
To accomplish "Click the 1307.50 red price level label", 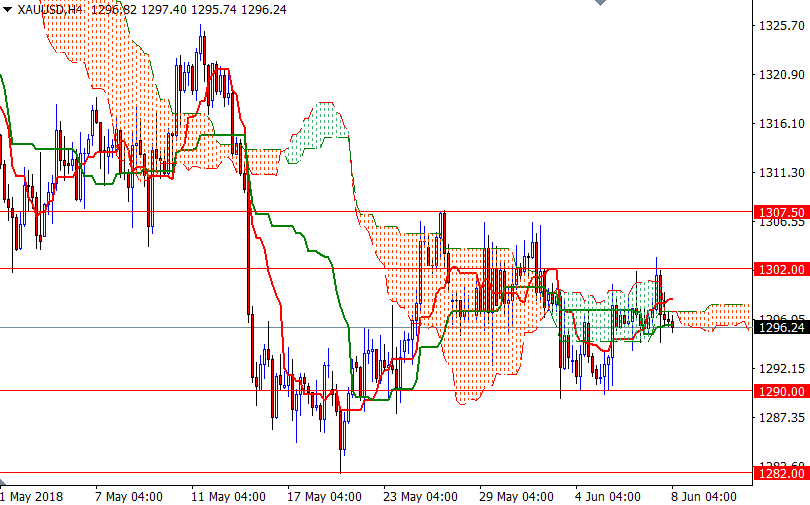I will click(x=782, y=212).
